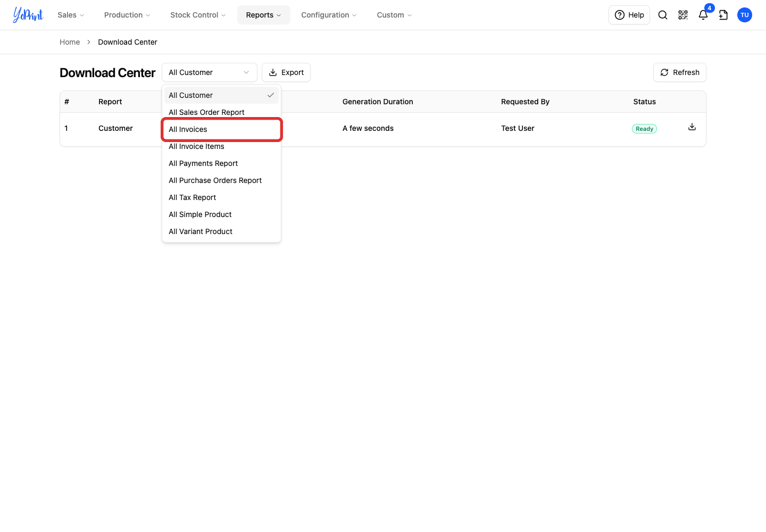Select the All Invoices option
This screenshot has height=532, width=766.
pyautogui.click(x=221, y=129)
